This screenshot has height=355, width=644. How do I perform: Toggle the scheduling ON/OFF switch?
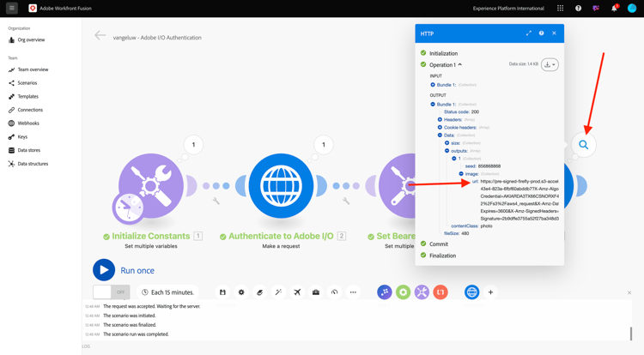tap(112, 292)
